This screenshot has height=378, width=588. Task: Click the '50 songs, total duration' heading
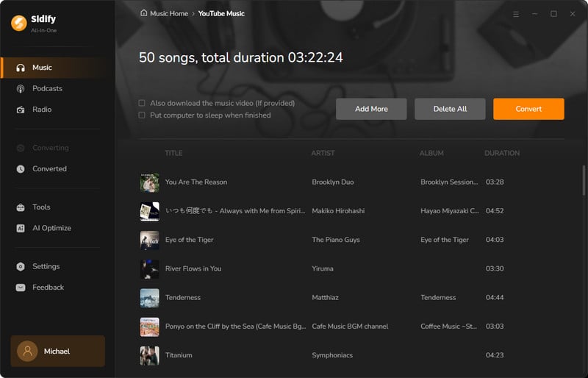241,57
